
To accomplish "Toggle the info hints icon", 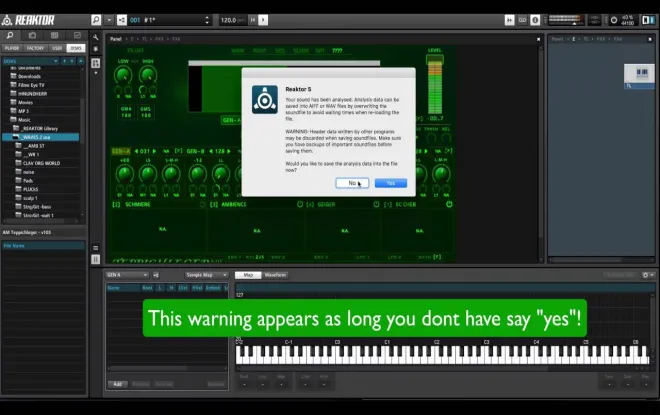I will click(x=535, y=20).
